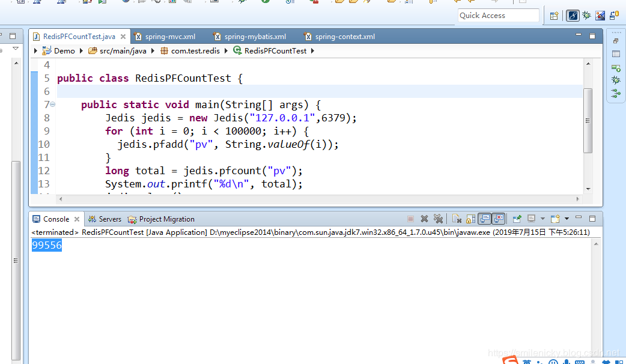Select the Console tab

56,219
